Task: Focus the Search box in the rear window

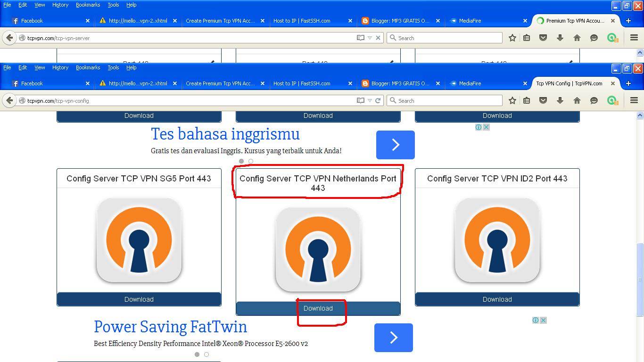Action: click(445, 38)
